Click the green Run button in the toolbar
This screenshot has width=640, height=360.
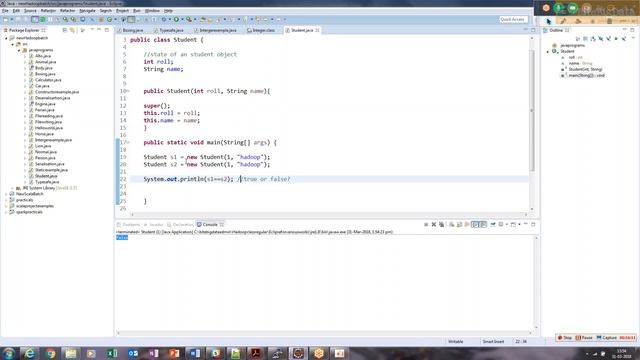tap(176, 19)
